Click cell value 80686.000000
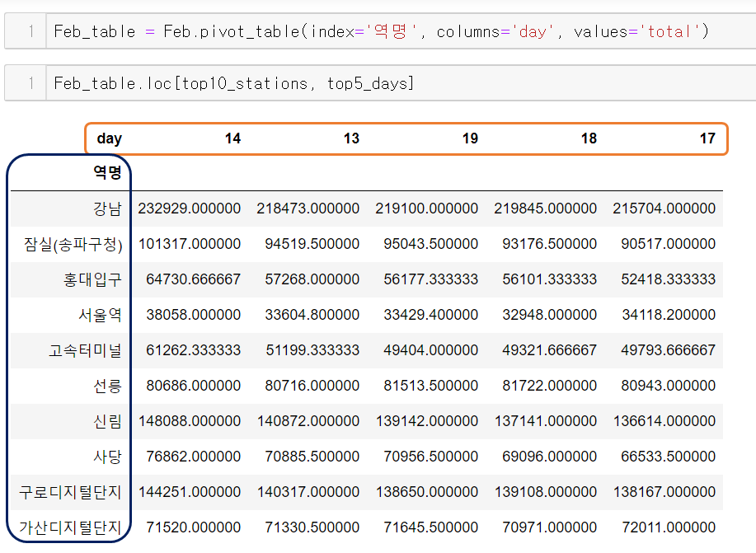 click(194, 386)
